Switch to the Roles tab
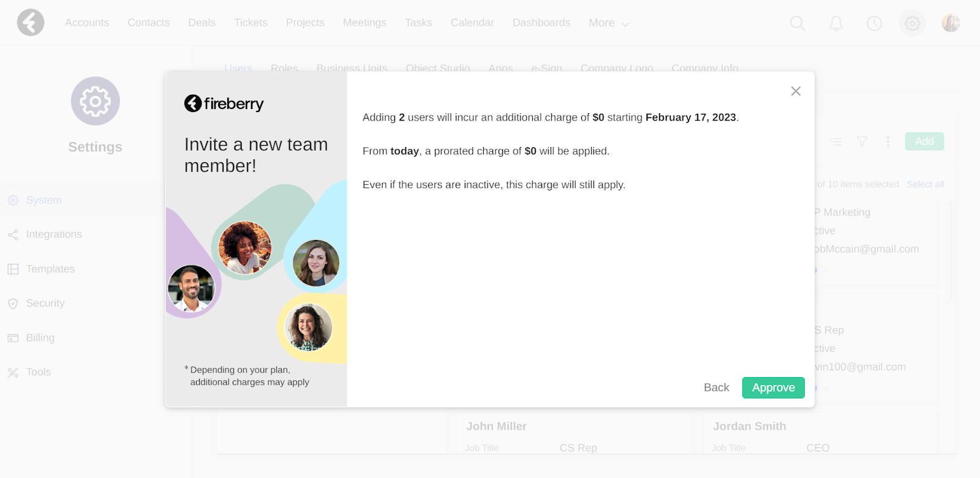The width and height of the screenshot is (980, 478). [x=284, y=68]
